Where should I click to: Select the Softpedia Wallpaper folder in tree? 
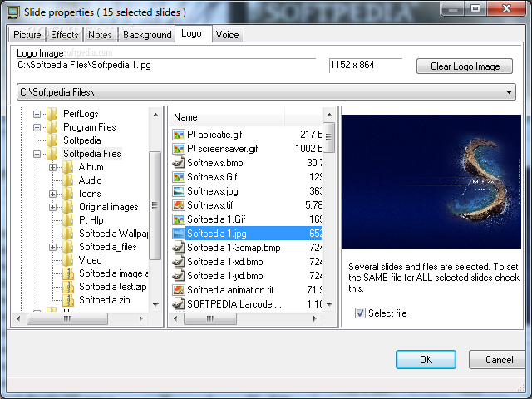click(x=113, y=234)
